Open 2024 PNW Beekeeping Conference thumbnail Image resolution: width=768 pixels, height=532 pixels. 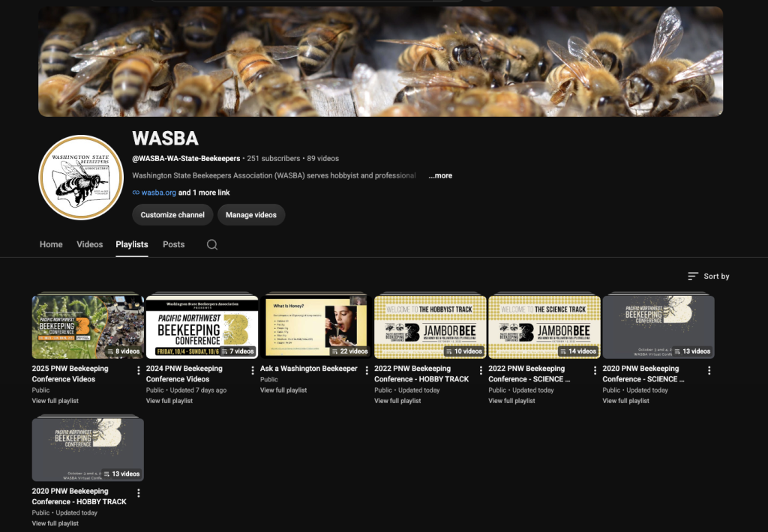click(202, 327)
